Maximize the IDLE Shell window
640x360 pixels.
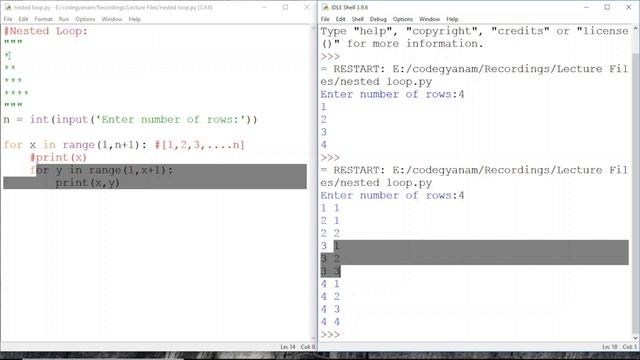pyautogui.click(x=607, y=7)
